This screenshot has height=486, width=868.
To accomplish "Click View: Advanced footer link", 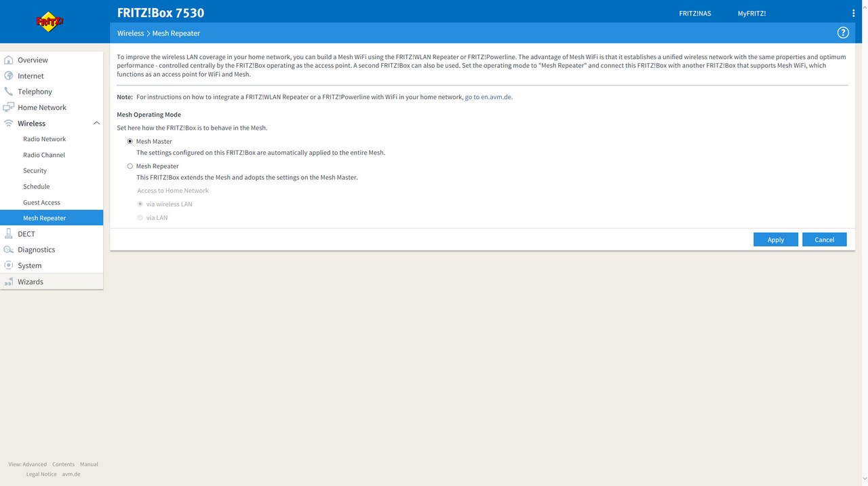I will pos(28,464).
